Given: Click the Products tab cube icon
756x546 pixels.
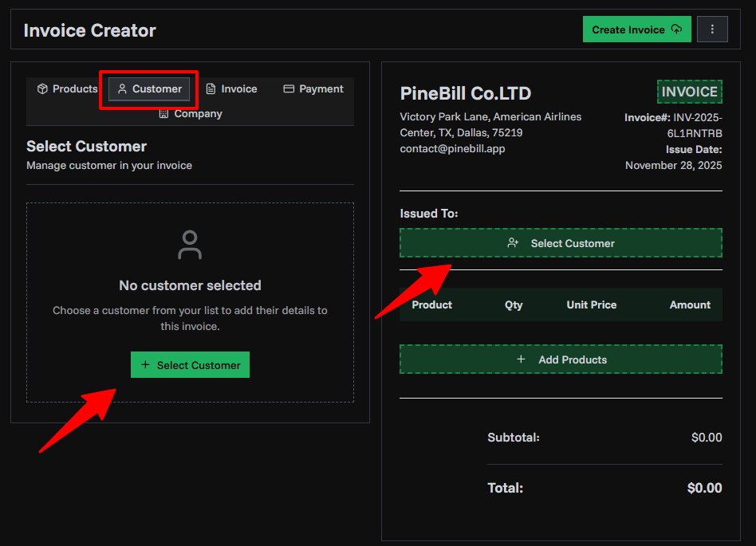Looking at the screenshot, I should click(42, 88).
